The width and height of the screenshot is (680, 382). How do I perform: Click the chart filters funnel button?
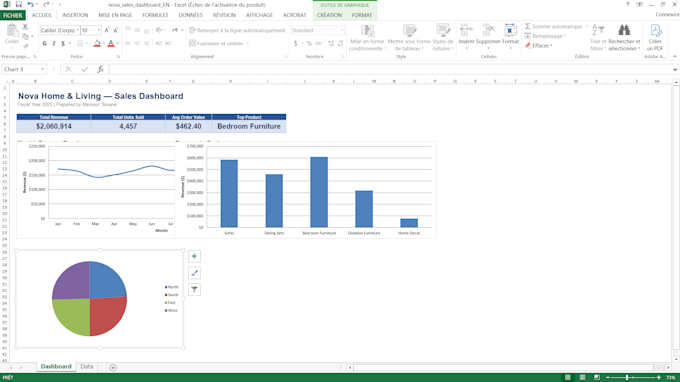(194, 289)
